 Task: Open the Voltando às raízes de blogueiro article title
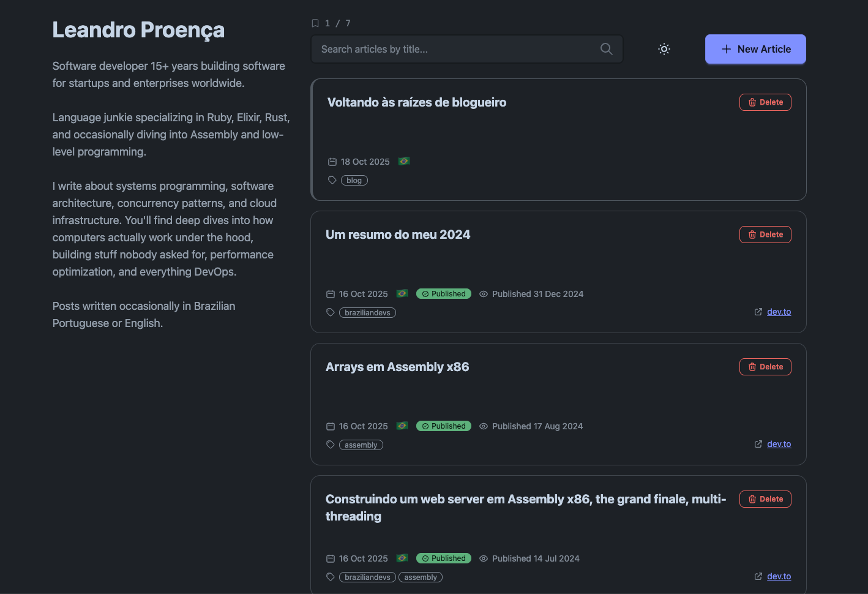click(416, 102)
